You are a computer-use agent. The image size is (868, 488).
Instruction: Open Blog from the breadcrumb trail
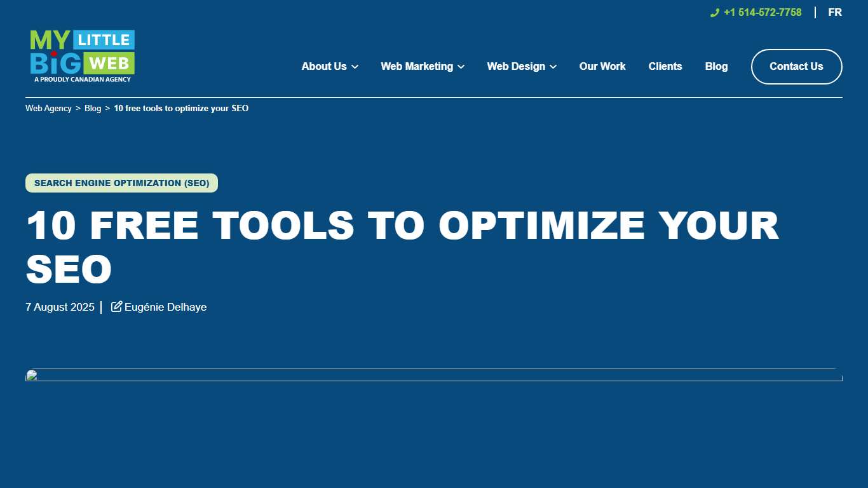[93, 108]
